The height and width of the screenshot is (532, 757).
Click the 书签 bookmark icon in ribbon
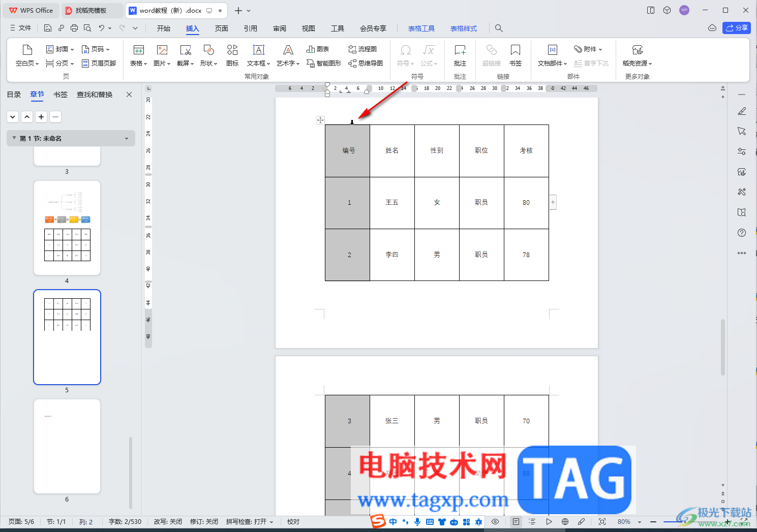point(516,55)
